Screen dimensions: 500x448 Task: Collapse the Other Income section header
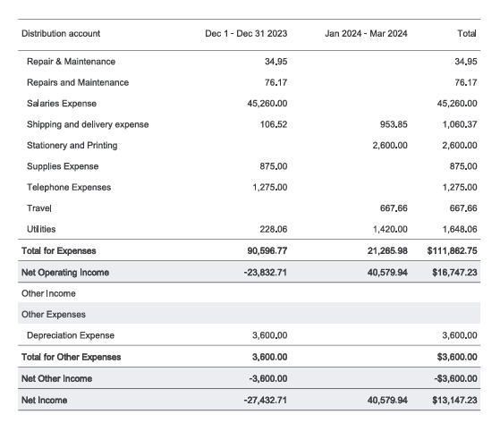coord(48,293)
